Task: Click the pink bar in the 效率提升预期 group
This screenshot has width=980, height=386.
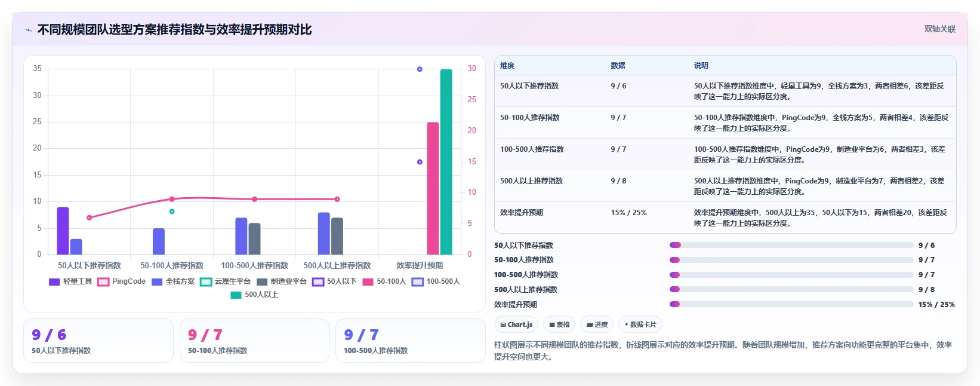Action: (433, 188)
